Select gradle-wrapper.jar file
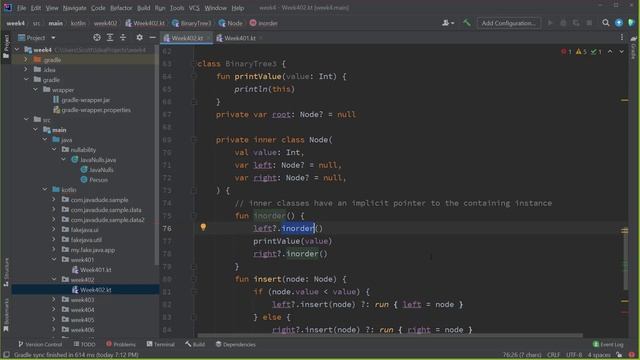The width and height of the screenshot is (640, 360). (81, 100)
